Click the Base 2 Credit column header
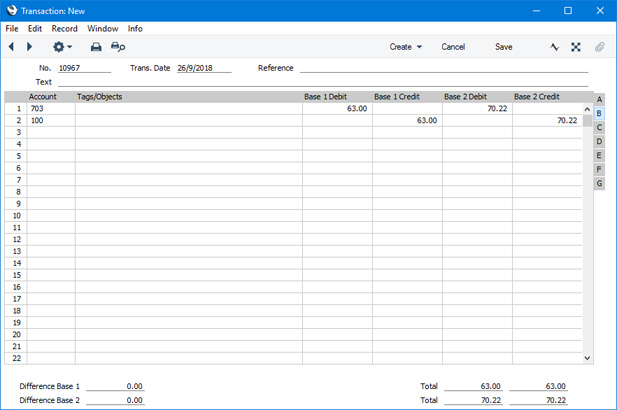Viewport: 617px width, 410px height. pos(537,97)
